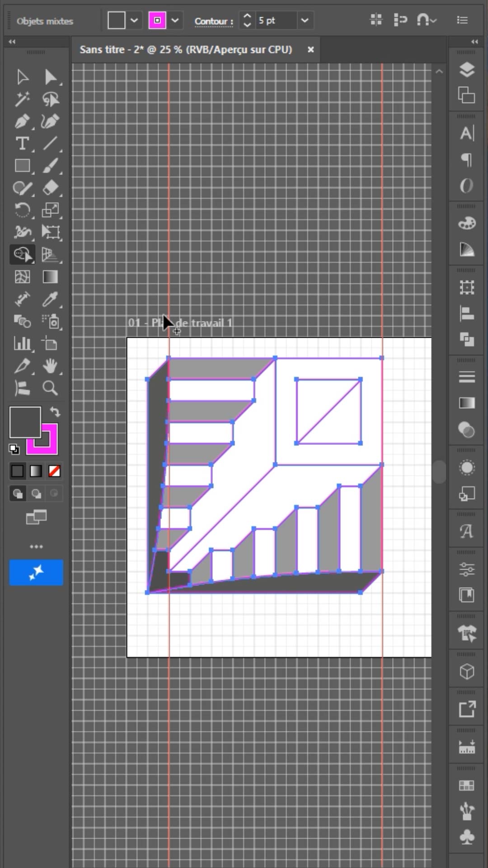
Task: Swap fill and stroke colors
Action: [x=55, y=411]
